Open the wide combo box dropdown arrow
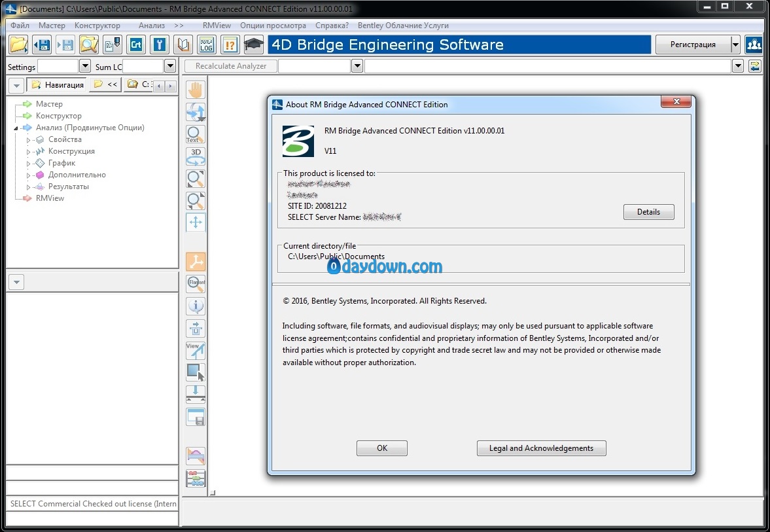This screenshot has width=770, height=532. point(737,66)
